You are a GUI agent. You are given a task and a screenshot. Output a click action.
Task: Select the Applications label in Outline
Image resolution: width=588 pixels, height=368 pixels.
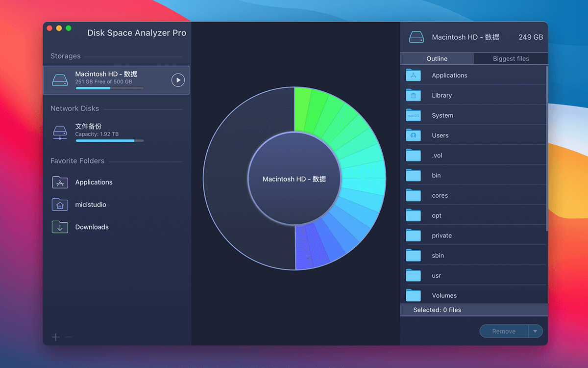[449, 75]
